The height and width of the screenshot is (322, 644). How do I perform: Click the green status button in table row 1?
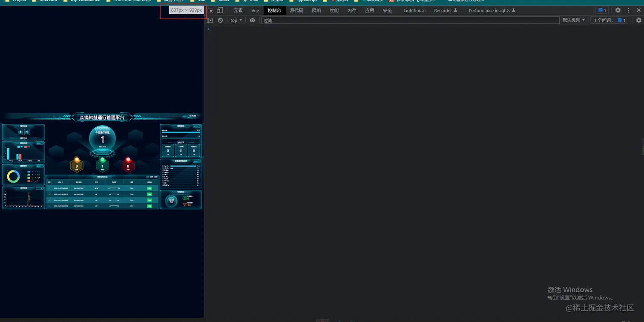click(x=149, y=188)
